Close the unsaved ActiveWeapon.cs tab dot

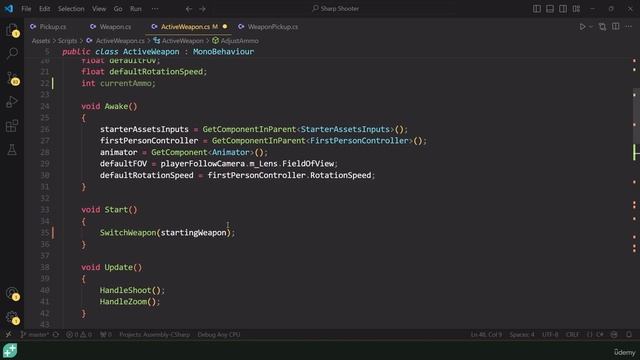click(x=225, y=27)
